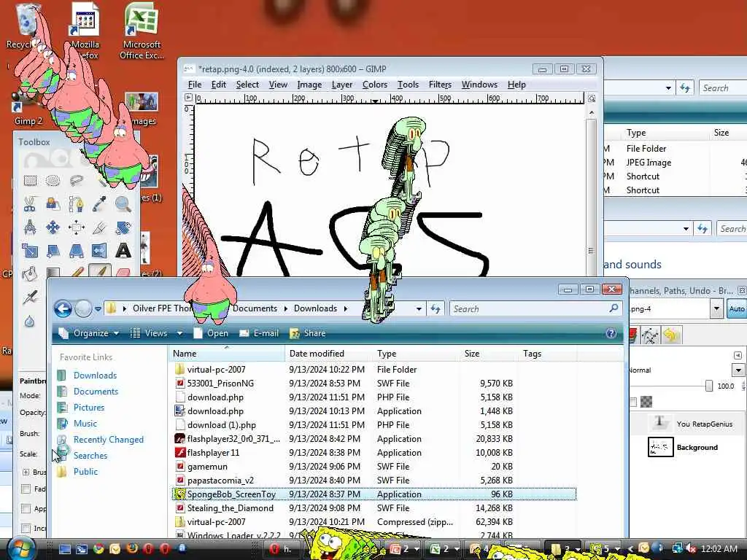Select the Scale tool in Toolbox

[x=30, y=251]
